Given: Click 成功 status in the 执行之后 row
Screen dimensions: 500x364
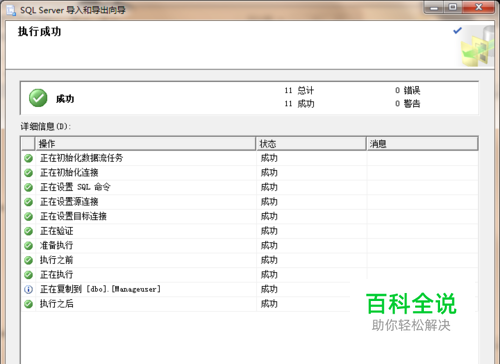Looking at the screenshot, I should (269, 304).
